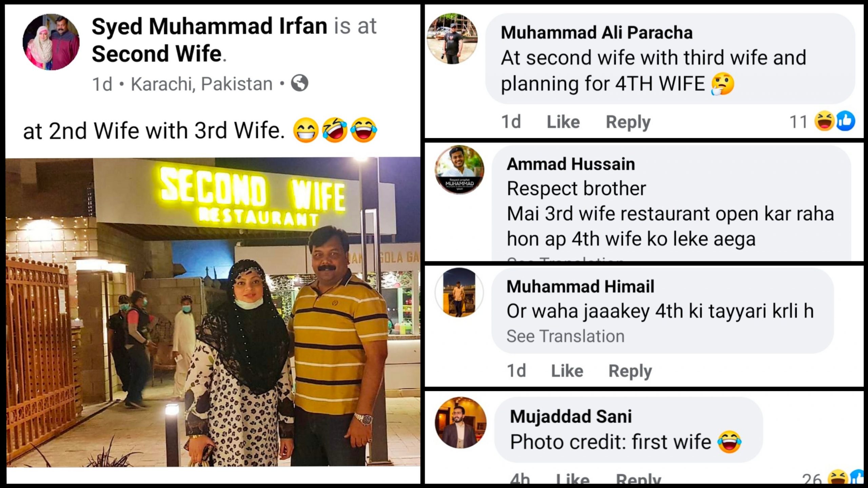Click the 11 reactions count

(x=798, y=122)
